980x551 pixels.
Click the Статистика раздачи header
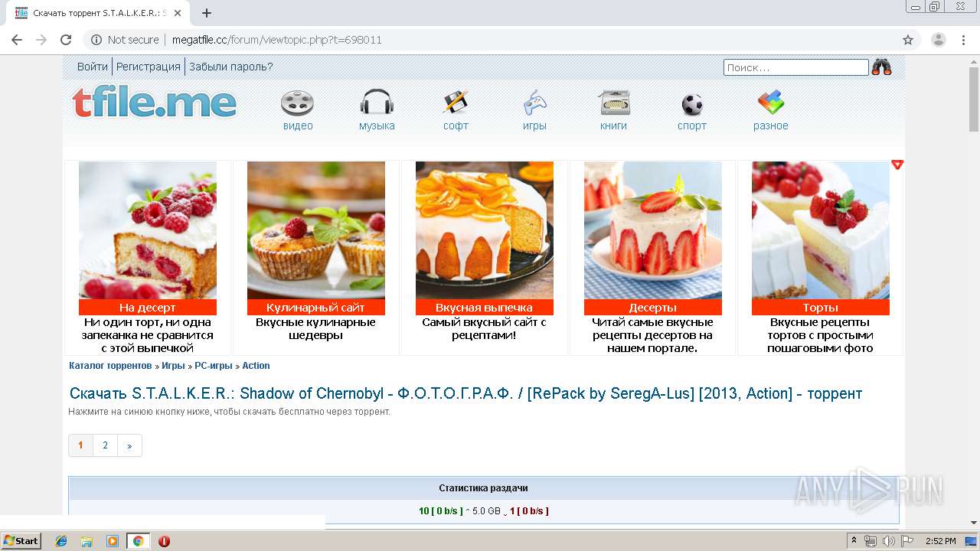tap(483, 488)
